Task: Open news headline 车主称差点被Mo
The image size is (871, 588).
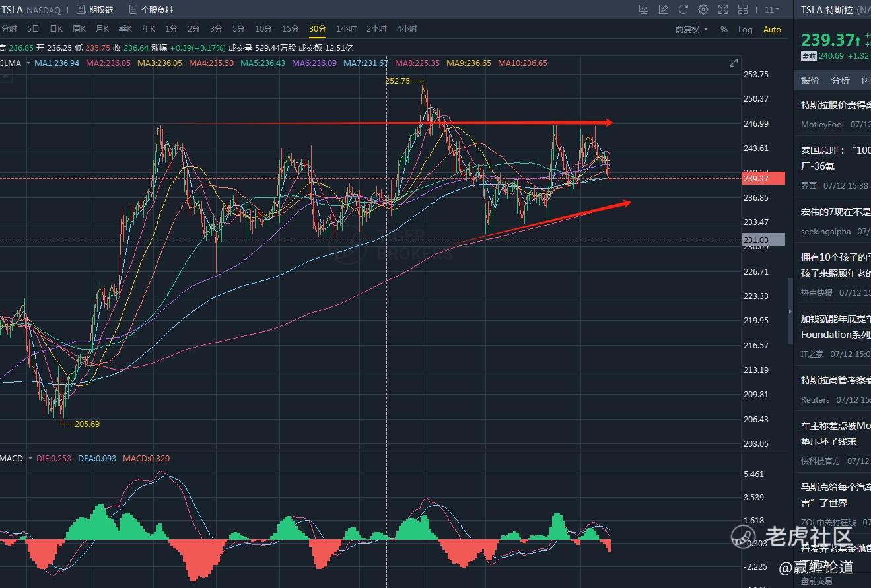Action: (835, 434)
